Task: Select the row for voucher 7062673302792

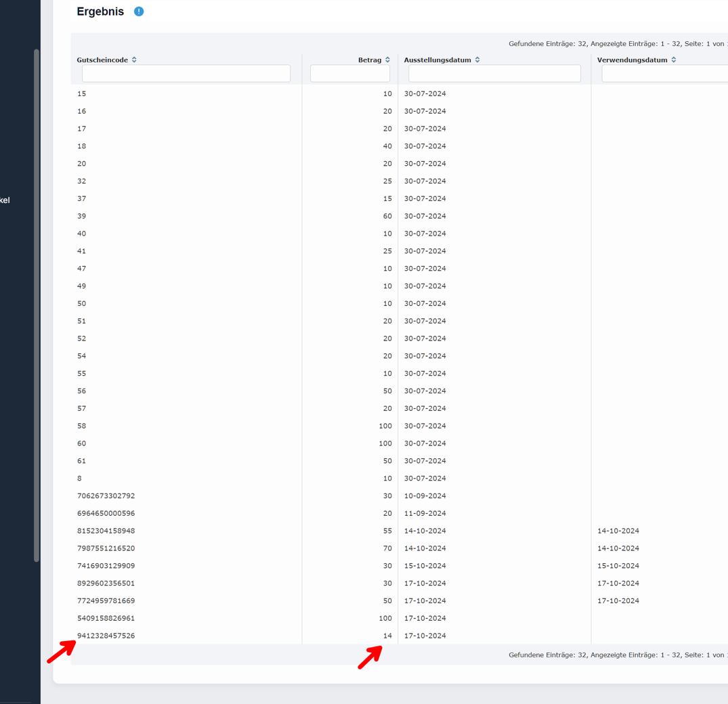Action: pos(106,496)
